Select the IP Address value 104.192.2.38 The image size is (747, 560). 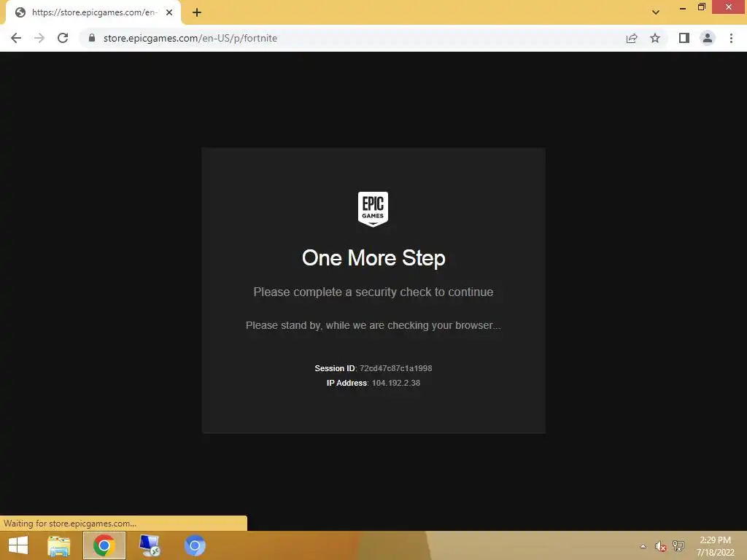click(396, 383)
